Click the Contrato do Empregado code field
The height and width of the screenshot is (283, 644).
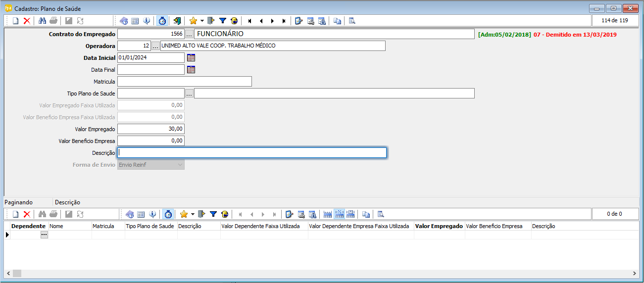[x=151, y=34]
